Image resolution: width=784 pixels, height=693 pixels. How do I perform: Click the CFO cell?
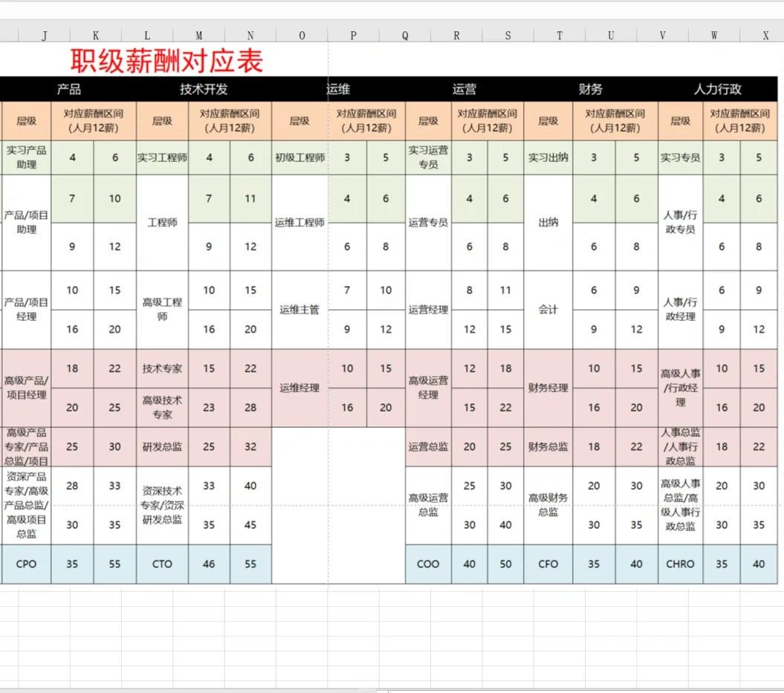[548, 564]
